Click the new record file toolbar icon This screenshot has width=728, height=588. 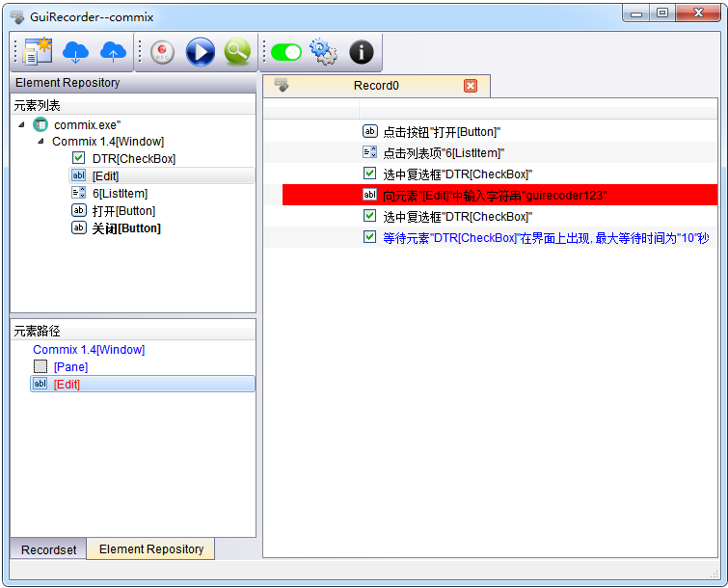click(x=37, y=51)
